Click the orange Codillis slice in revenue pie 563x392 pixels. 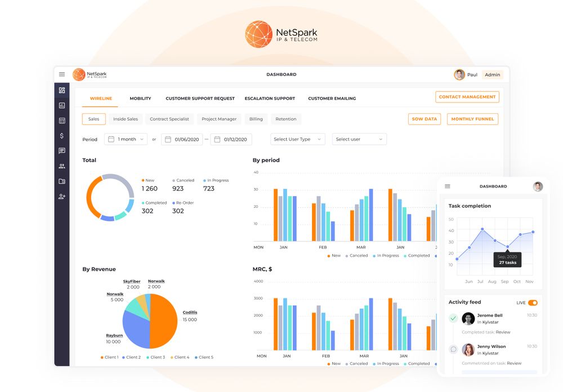point(163,321)
